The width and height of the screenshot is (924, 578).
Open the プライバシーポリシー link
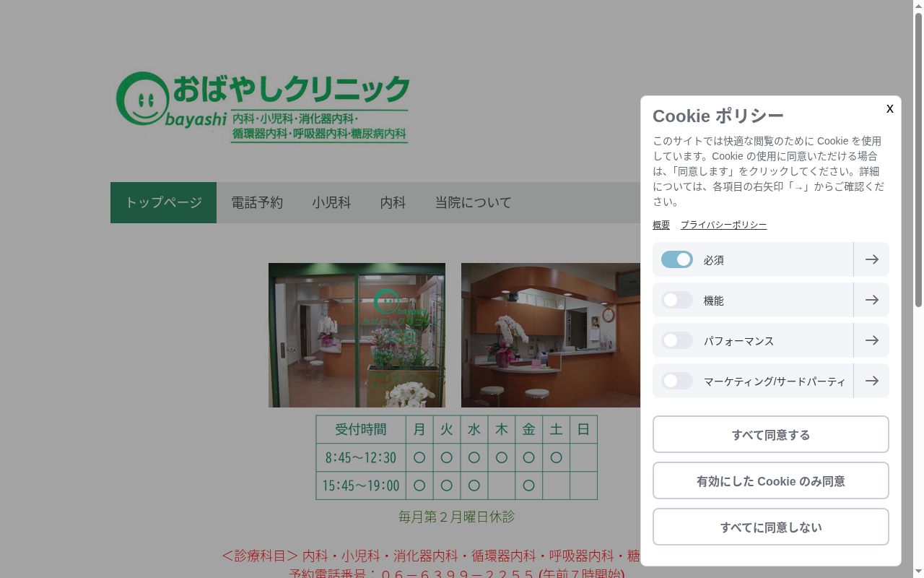point(723,225)
